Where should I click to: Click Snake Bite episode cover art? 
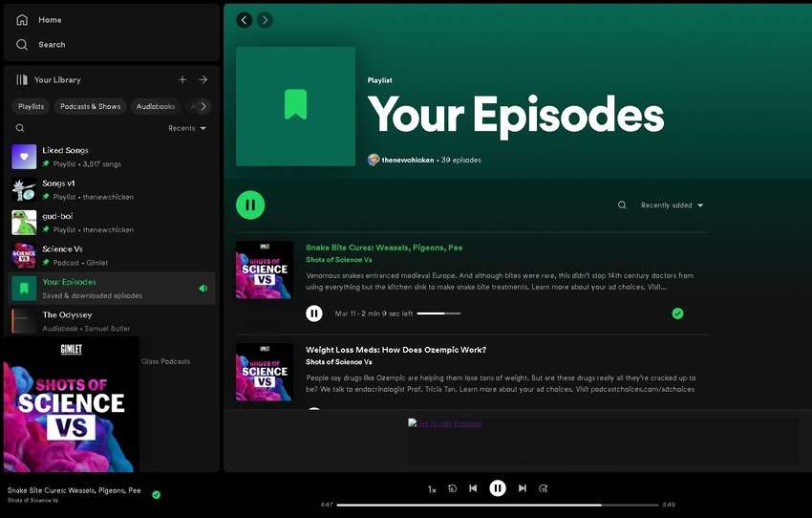(x=265, y=270)
